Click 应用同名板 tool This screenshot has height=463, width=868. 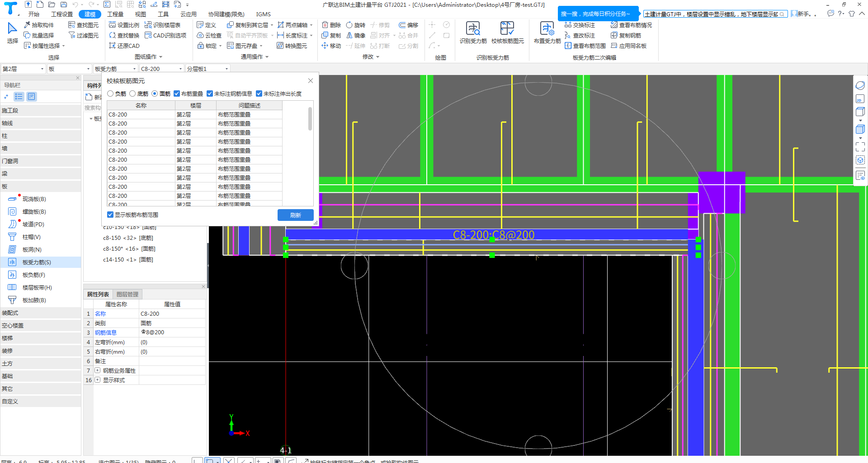(629, 46)
